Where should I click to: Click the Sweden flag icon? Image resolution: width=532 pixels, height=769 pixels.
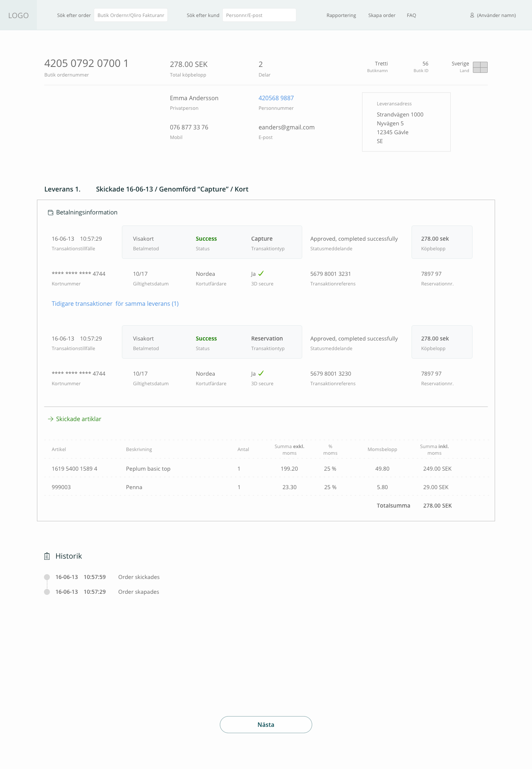(480, 67)
